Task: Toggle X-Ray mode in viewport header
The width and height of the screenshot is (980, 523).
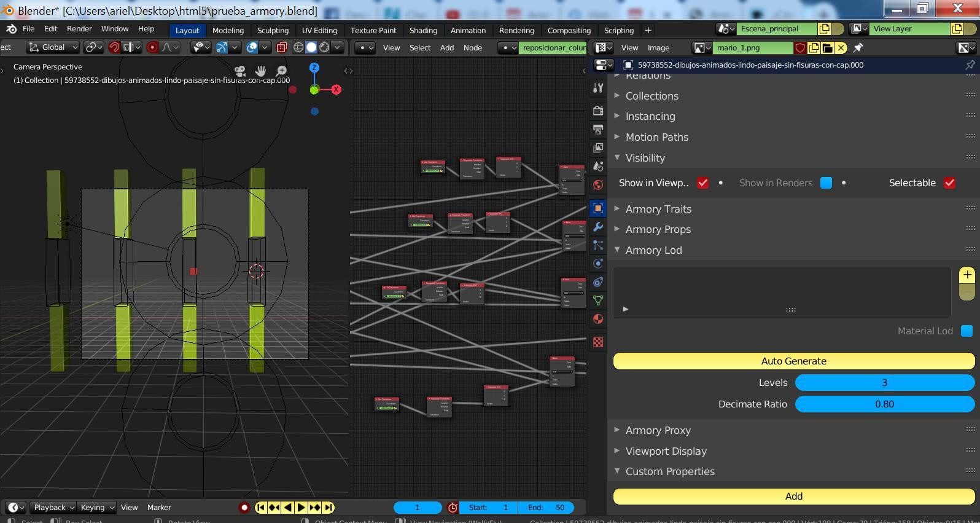Action: coord(282,47)
